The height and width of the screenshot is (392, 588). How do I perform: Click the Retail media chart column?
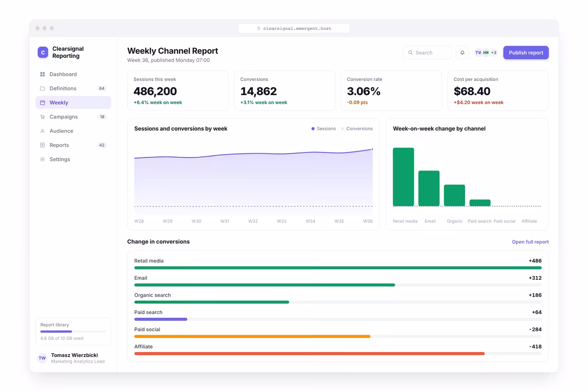pos(403,177)
